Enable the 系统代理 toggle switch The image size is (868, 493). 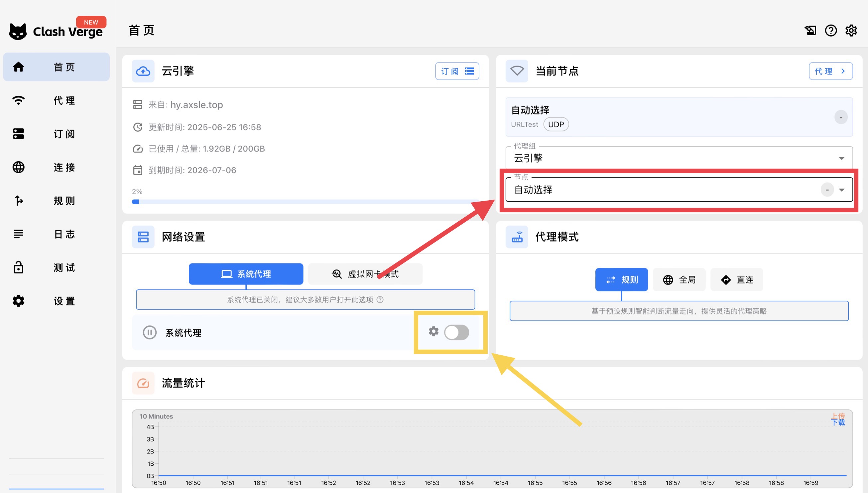(x=456, y=332)
